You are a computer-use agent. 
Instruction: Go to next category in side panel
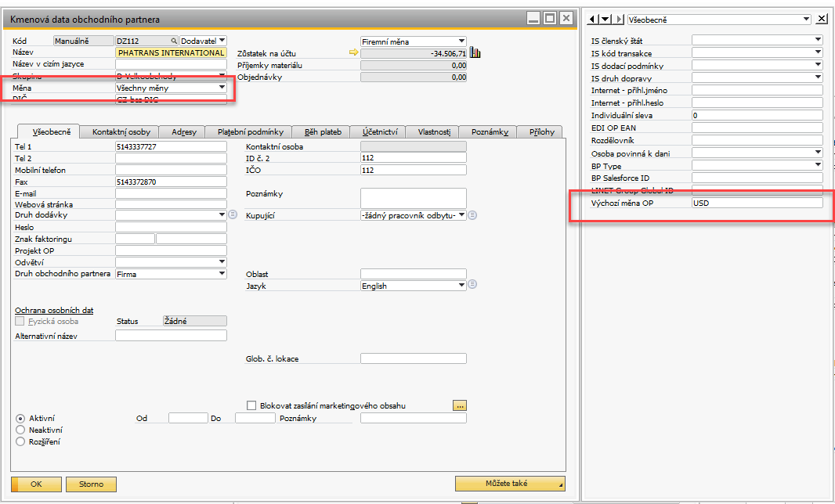coord(618,20)
